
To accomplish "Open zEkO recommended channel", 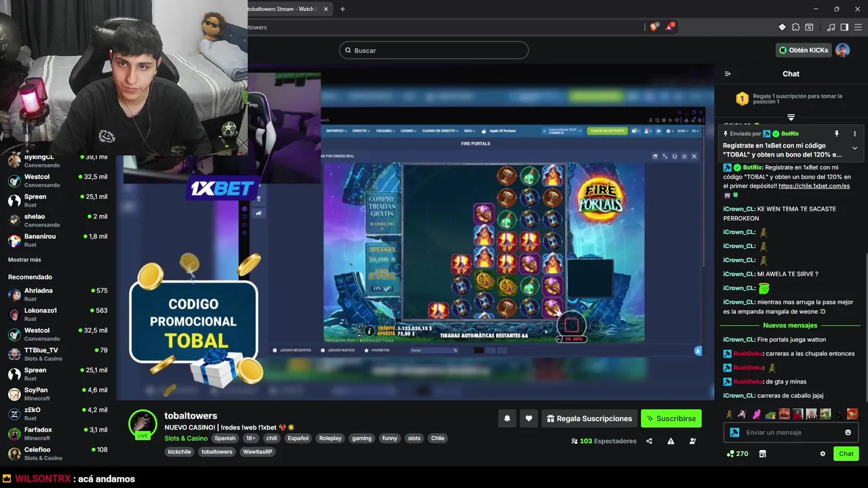I will tap(58, 413).
